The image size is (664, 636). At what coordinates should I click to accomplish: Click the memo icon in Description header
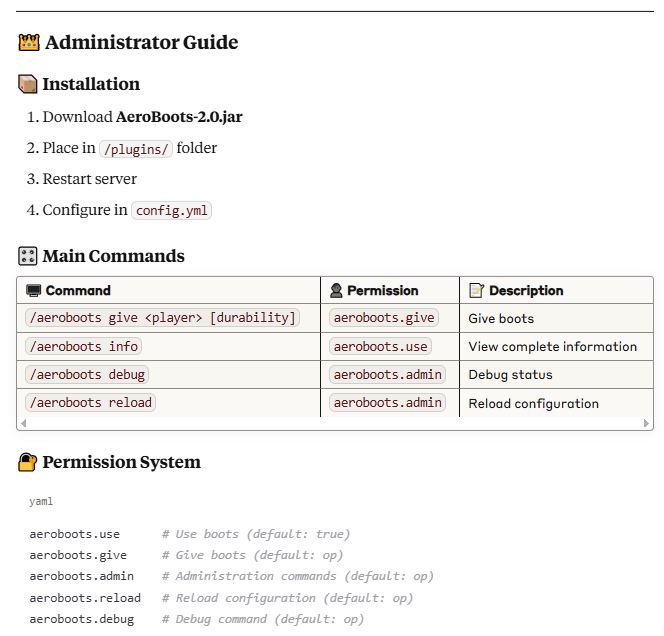tap(476, 291)
